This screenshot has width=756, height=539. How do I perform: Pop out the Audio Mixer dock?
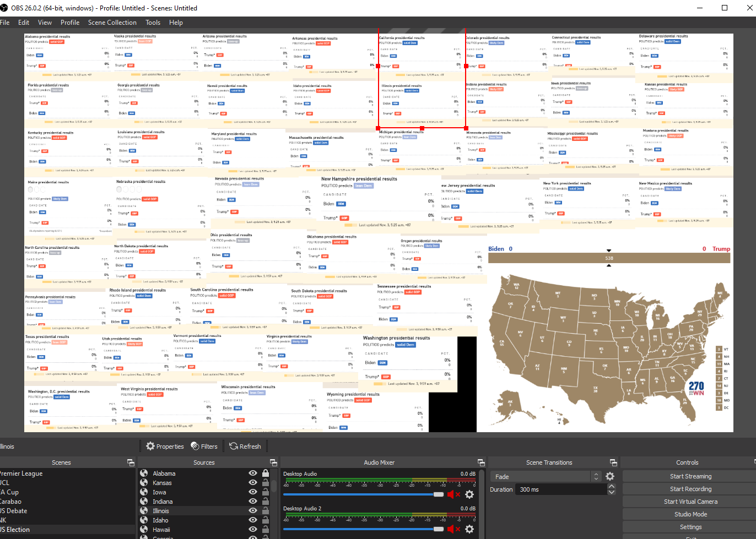[481, 462]
